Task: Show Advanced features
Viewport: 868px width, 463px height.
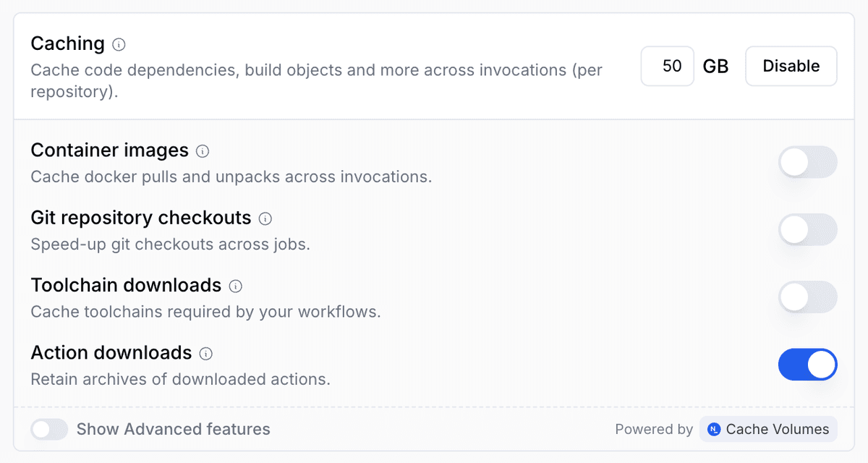Action: click(49, 429)
